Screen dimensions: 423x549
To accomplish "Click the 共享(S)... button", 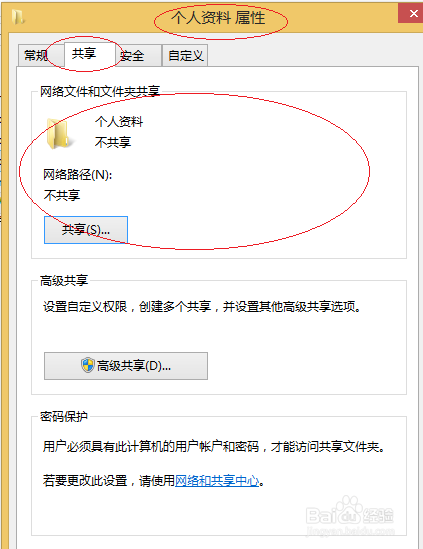I will pyautogui.click(x=86, y=230).
